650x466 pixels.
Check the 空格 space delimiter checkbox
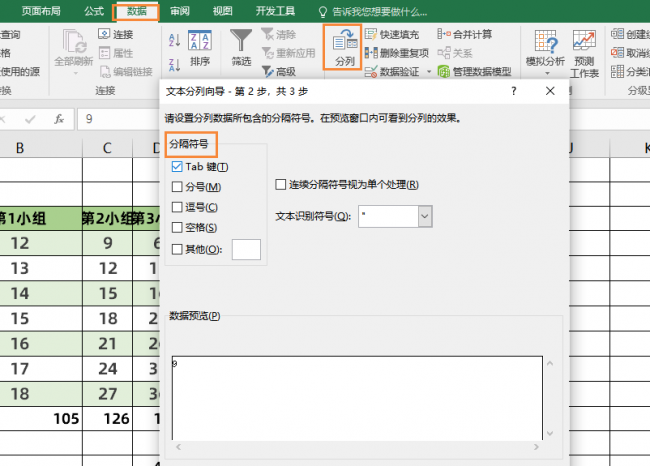point(177,227)
